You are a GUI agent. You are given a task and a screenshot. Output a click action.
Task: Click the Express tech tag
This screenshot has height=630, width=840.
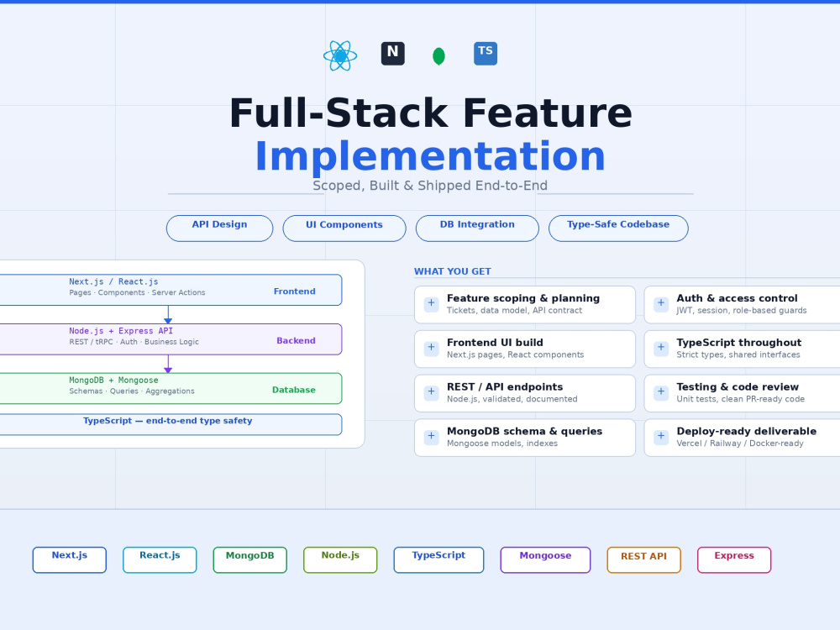tap(734, 559)
